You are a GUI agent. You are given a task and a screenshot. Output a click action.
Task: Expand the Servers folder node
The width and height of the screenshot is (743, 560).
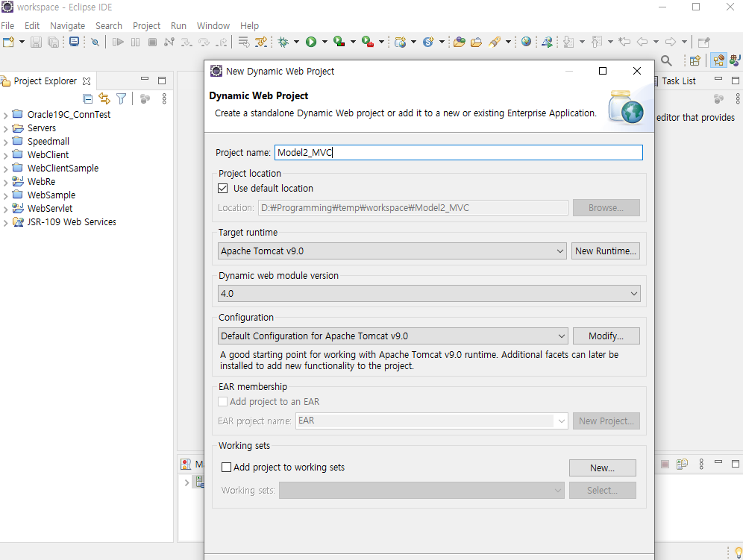coord(5,128)
